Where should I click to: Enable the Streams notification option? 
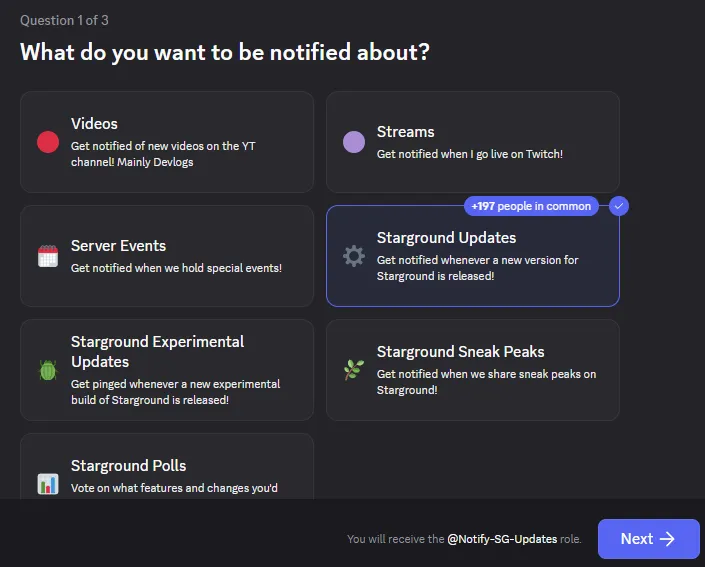click(x=473, y=142)
